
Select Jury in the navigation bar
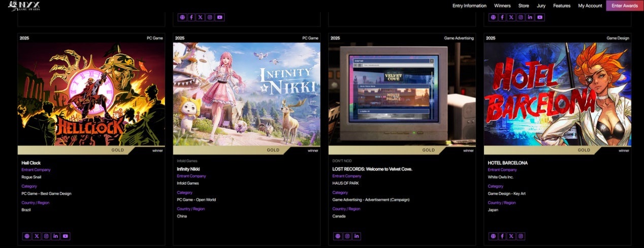(x=541, y=6)
